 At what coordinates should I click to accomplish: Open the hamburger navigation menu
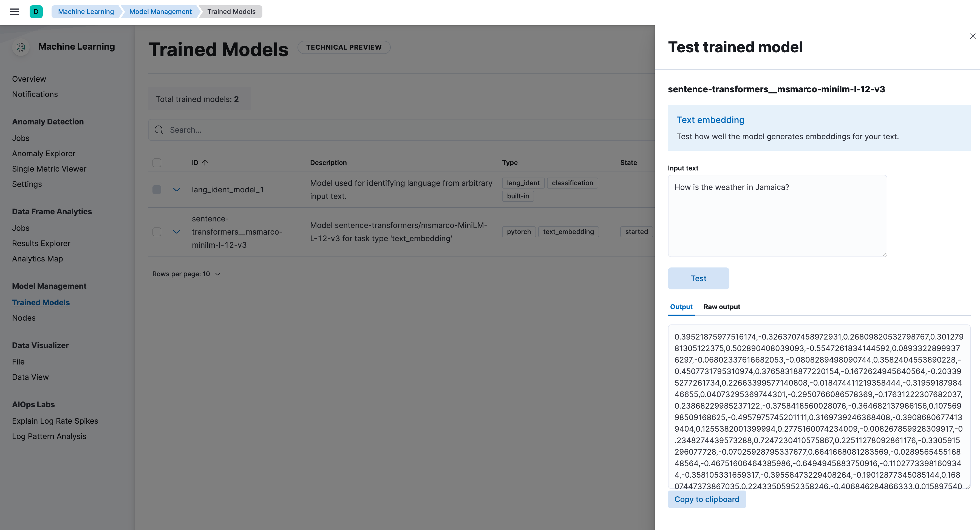point(14,12)
